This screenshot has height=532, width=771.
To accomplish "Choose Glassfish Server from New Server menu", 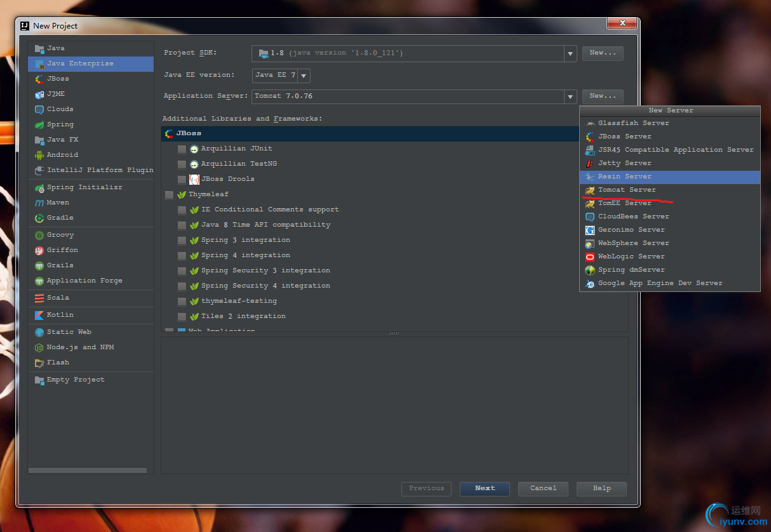I will tap(670, 123).
